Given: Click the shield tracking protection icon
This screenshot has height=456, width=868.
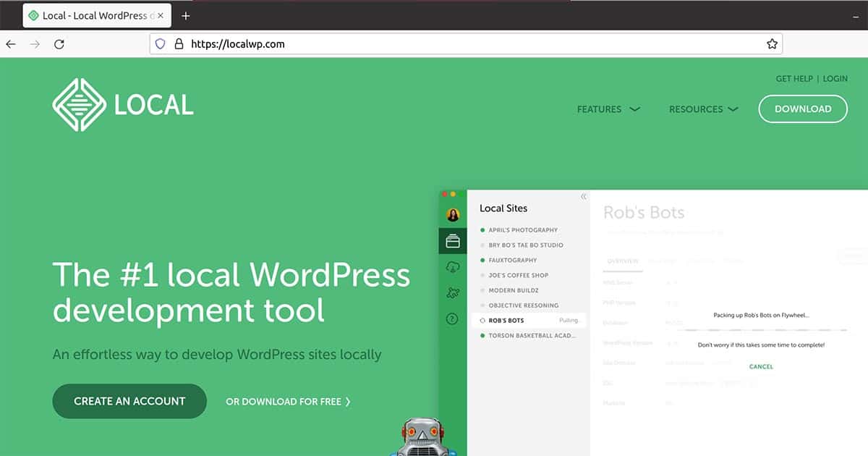Looking at the screenshot, I should [x=162, y=44].
